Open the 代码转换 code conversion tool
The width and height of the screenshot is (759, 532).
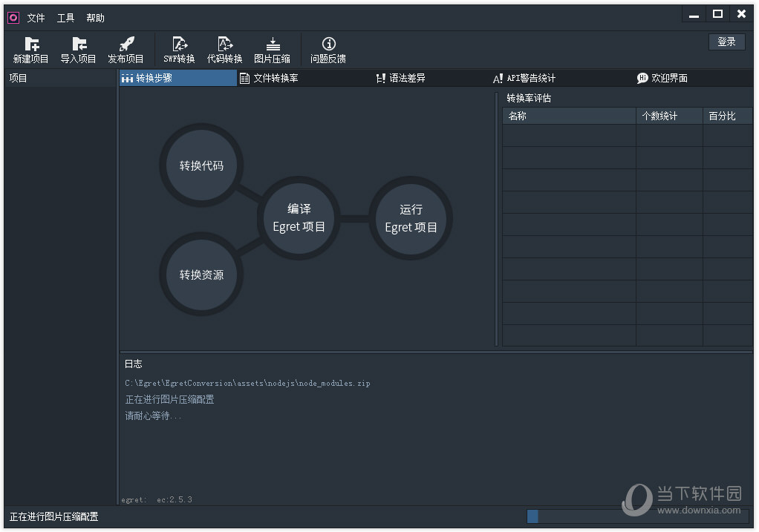click(224, 50)
